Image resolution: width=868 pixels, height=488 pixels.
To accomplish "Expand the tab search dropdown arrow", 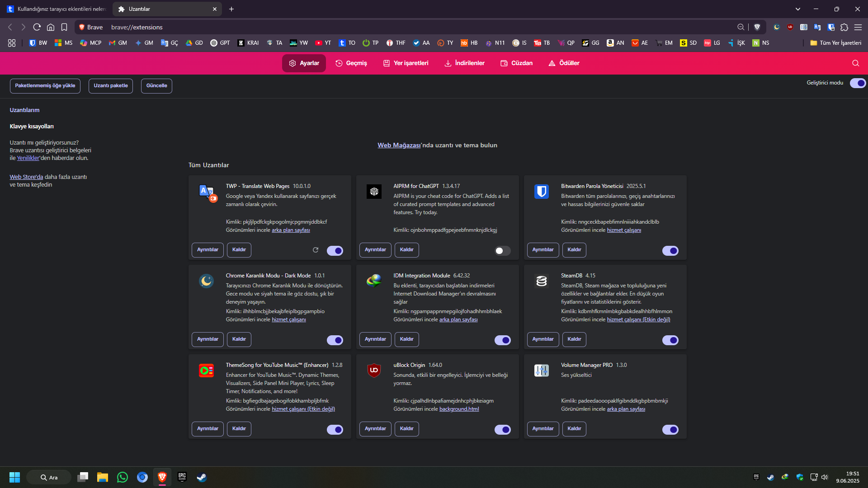I will pyautogui.click(x=797, y=9).
